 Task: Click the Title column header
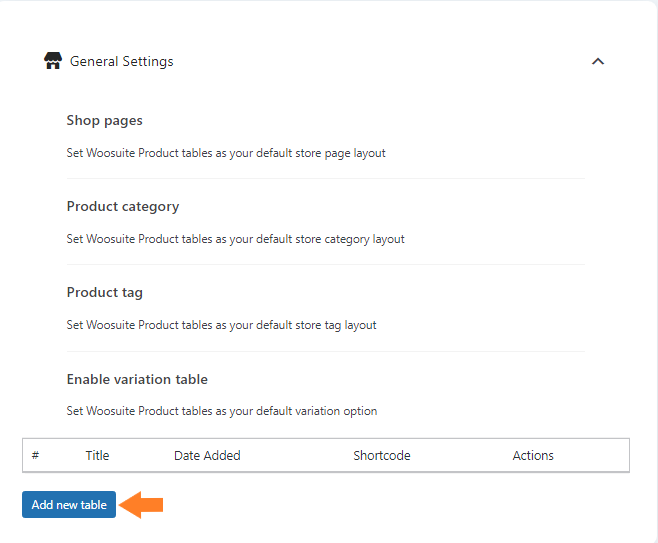coord(97,455)
